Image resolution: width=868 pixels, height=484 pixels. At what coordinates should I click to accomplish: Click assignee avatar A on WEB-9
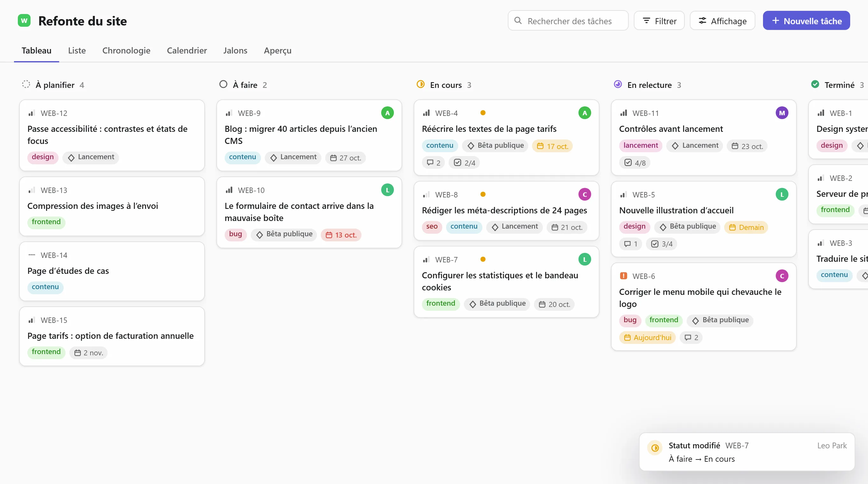point(387,113)
